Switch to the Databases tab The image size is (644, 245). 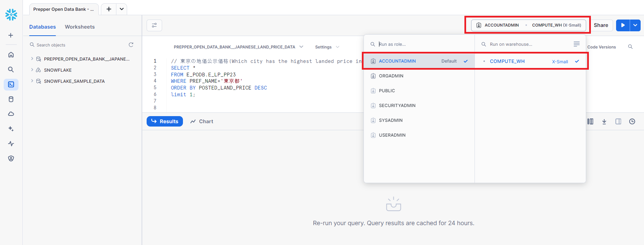(x=42, y=27)
